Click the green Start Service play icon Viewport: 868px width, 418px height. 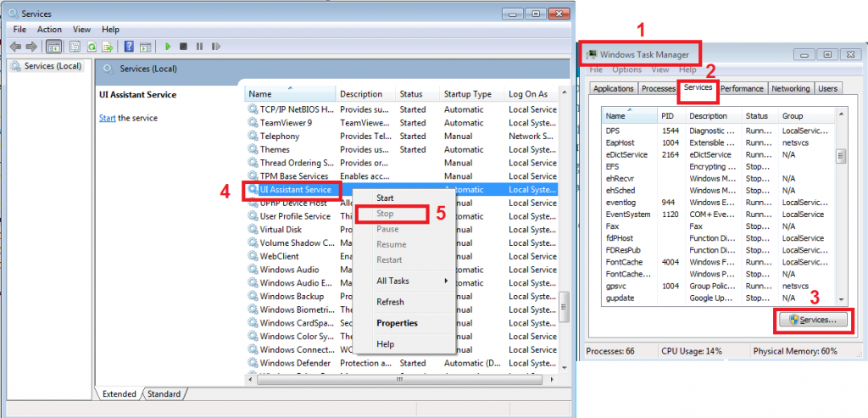pos(168,47)
